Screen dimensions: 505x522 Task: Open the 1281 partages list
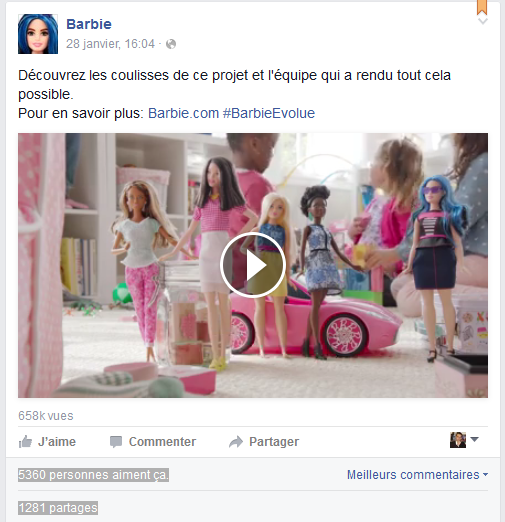[x=58, y=508]
